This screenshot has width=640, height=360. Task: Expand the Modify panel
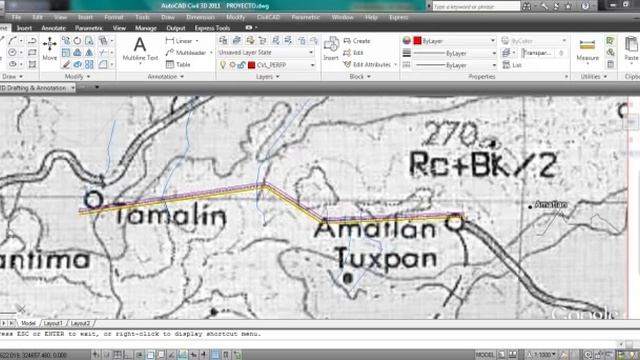coord(77,77)
